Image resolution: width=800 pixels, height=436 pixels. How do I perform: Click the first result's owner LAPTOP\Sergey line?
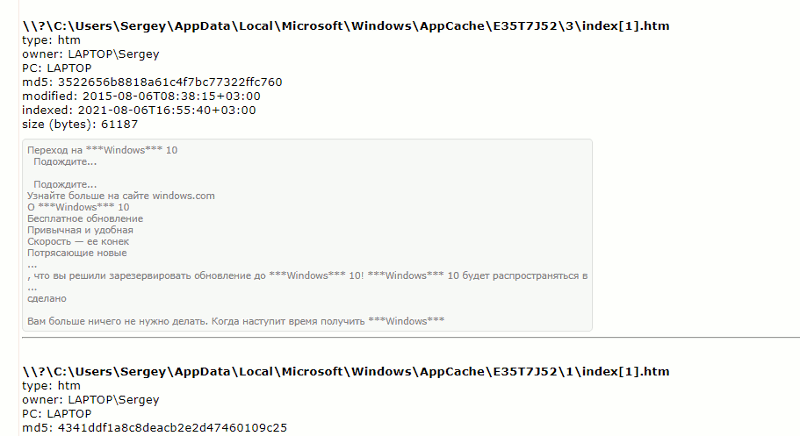(x=89, y=54)
